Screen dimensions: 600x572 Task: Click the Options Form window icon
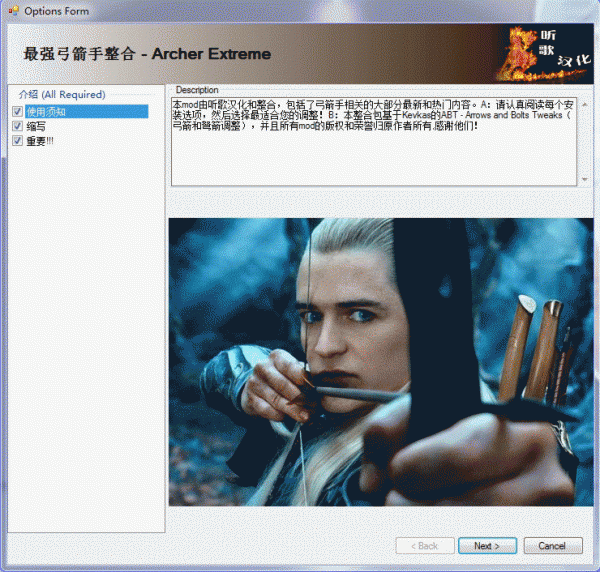(13, 11)
